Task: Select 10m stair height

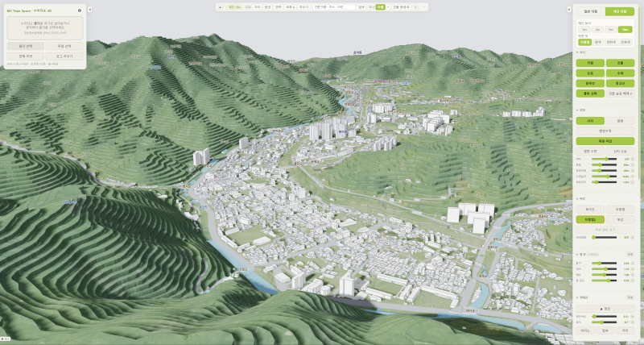Action: (625, 30)
